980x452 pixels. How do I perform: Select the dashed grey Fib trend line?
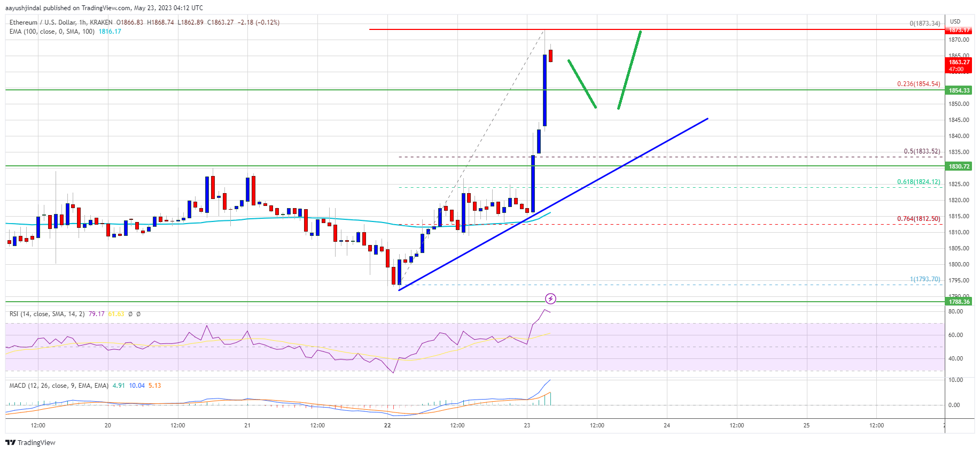pyautogui.click(x=472, y=158)
